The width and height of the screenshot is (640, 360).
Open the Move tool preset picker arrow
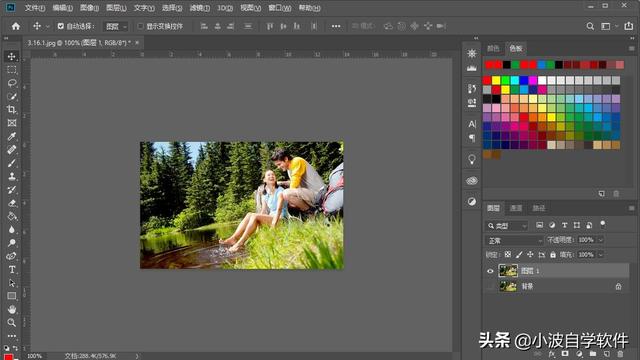(48, 27)
